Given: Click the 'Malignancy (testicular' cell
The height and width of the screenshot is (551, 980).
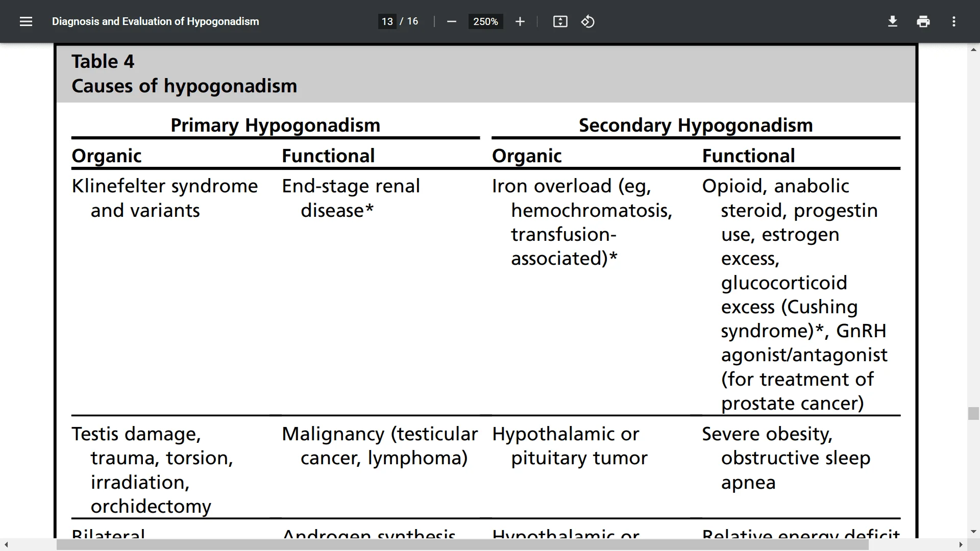Looking at the screenshot, I should (x=380, y=434).
